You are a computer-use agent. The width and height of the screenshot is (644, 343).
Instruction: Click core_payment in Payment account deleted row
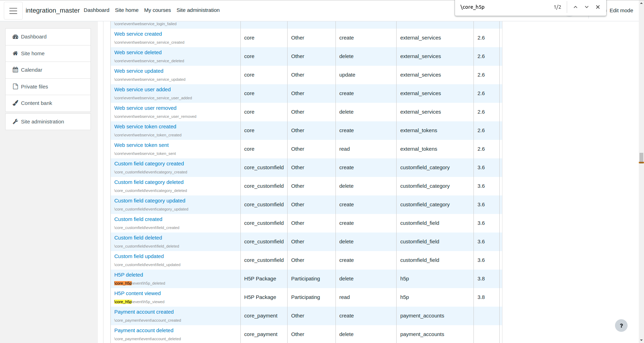click(261, 334)
